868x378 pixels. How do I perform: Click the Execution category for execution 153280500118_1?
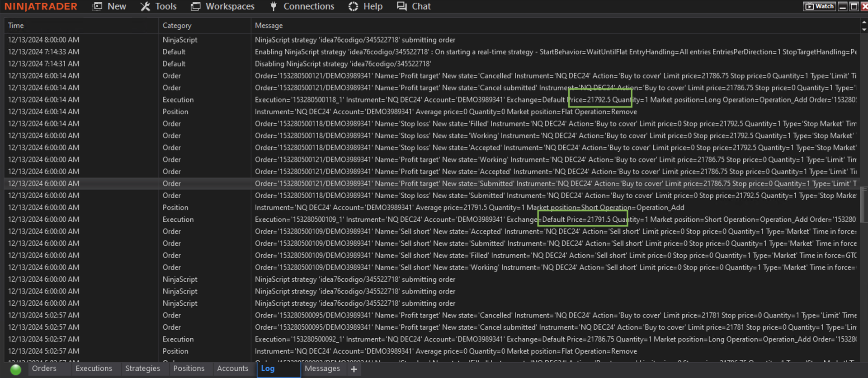[x=178, y=100]
